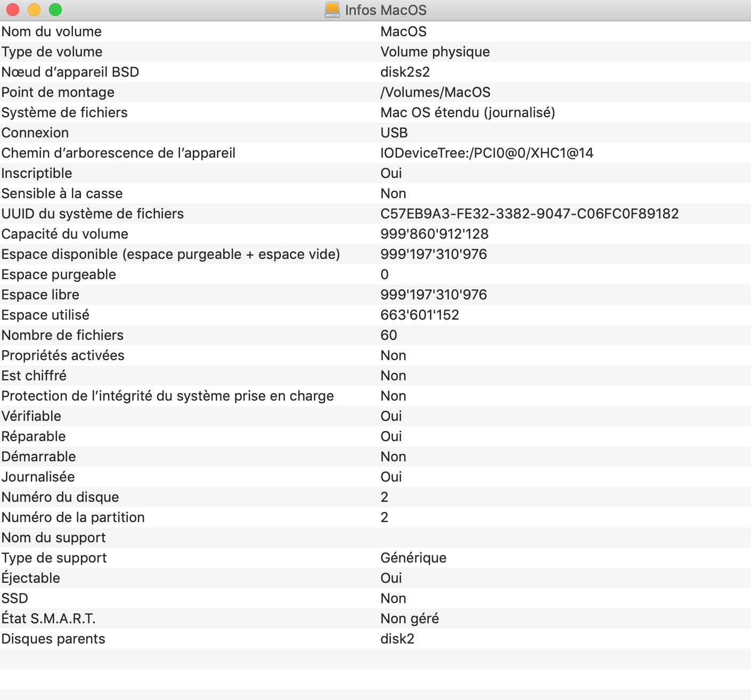Click the 'Numéro du disque' label
Viewport: 751px width, 700px height.
[x=60, y=497]
